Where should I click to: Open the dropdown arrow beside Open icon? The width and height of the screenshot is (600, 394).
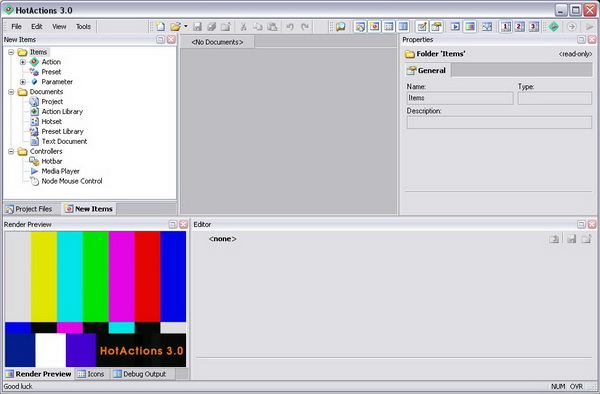pyautogui.click(x=186, y=26)
